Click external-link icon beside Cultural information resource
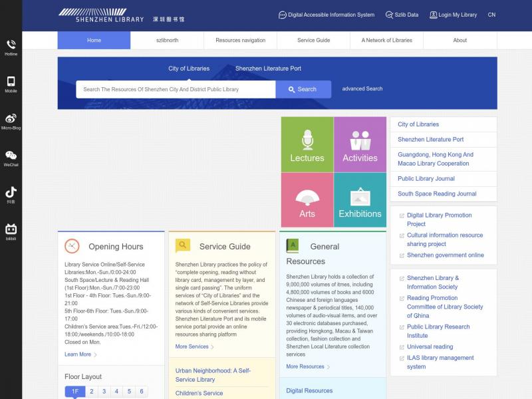This screenshot has height=399, width=532. pos(402,236)
